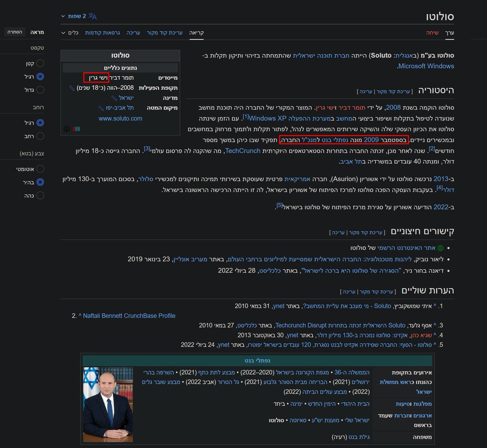Click reference [5] superscript after בישראל
The height and width of the screenshot is (448, 487).
tap(279, 205)
